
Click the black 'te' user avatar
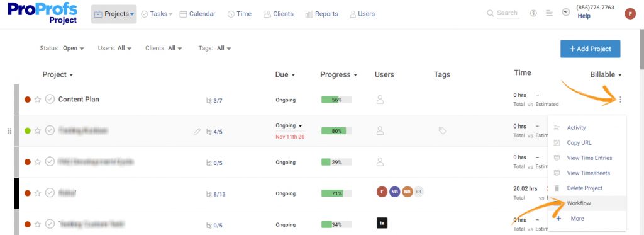pyautogui.click(x=382, y=223)
